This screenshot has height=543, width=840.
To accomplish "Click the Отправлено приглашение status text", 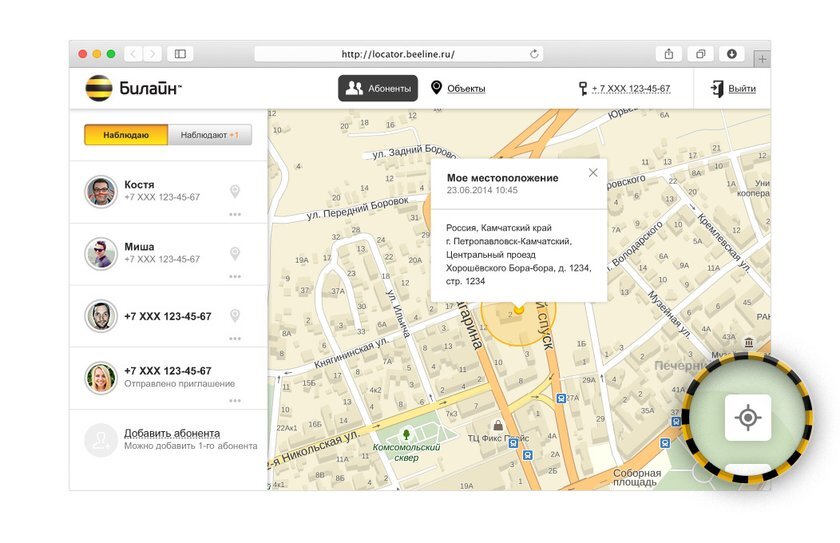I will (179, 383).
